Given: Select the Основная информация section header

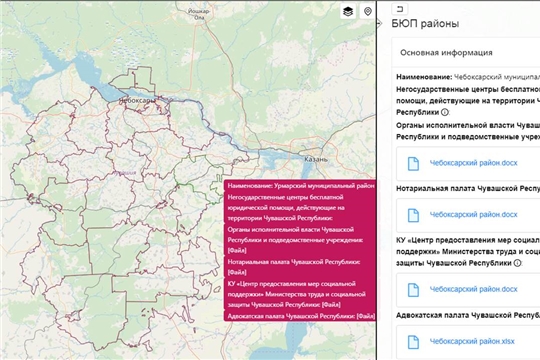Looking at the screenshot, I should pyautogui.click(x=446, y=53).
